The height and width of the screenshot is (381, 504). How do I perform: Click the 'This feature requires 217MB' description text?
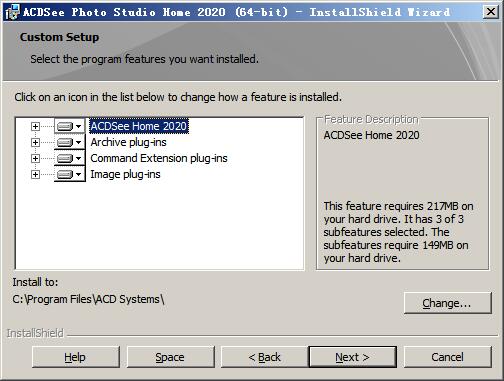click(x=398, y=232)
